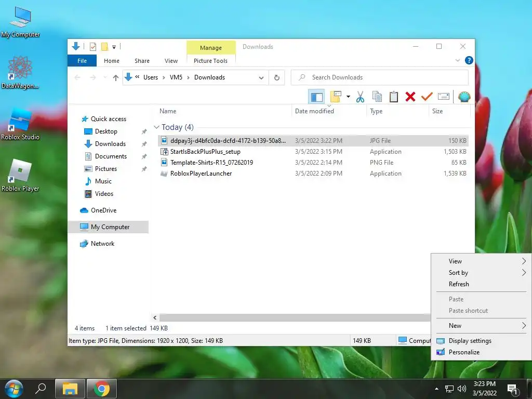Open the Home ribbon tab
The height and width of the screenshot is (399, 532).
112,61
